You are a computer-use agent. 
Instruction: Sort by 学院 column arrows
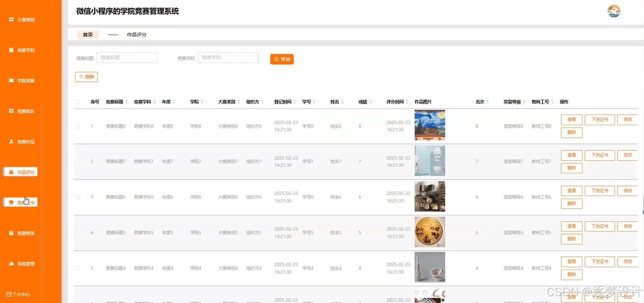click(x=202, y=102)
